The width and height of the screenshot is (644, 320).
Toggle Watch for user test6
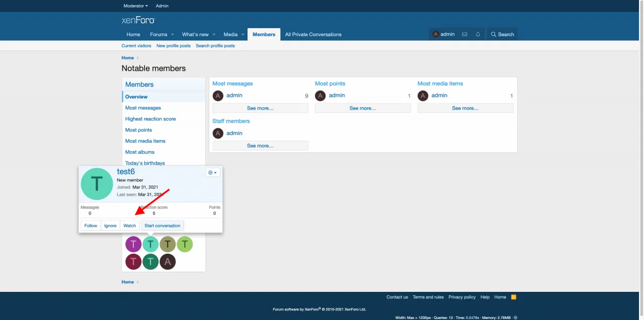pos(130,226)
